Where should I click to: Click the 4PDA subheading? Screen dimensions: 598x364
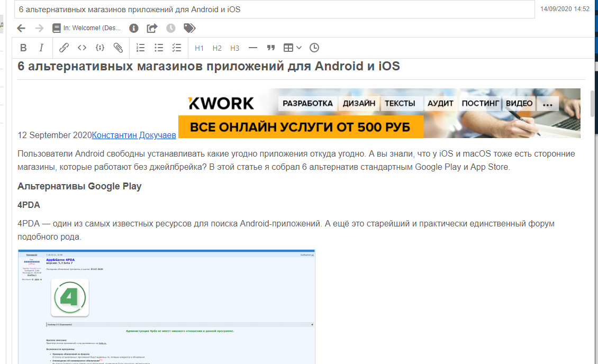[x=29, y=205]
